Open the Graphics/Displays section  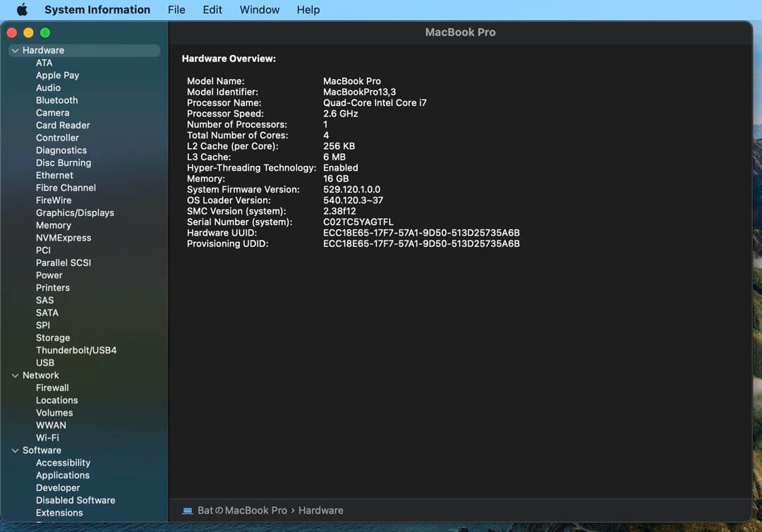tap(75, 212)
